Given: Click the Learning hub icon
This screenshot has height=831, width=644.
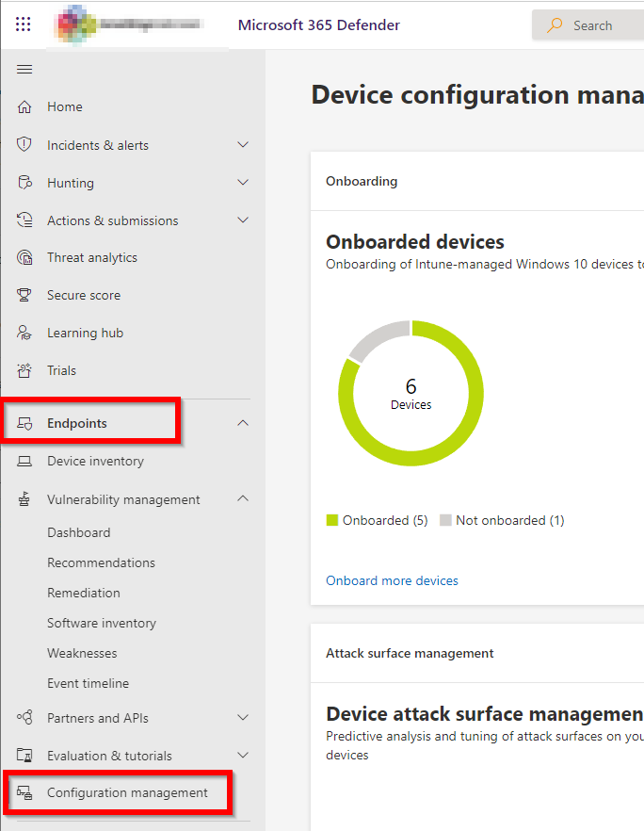Looking at the screenshot, I should point(24,333).
